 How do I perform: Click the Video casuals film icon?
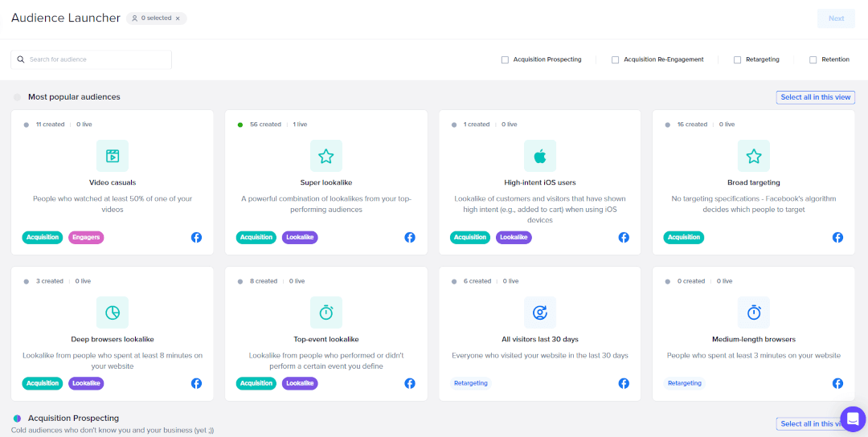(x=113, y=156)
